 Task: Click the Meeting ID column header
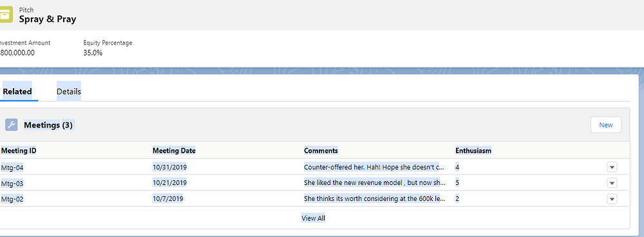click(x=19, y=151)
